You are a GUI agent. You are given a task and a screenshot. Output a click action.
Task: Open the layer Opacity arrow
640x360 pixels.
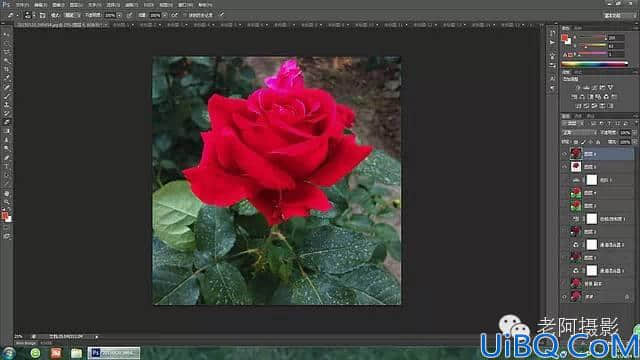pyautogui.click(x=634, y=133)
